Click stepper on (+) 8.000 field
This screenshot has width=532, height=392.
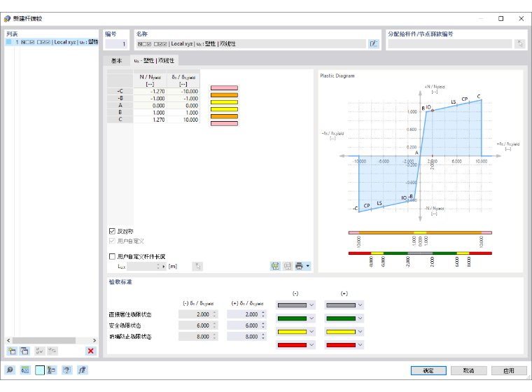pos(263,337)
